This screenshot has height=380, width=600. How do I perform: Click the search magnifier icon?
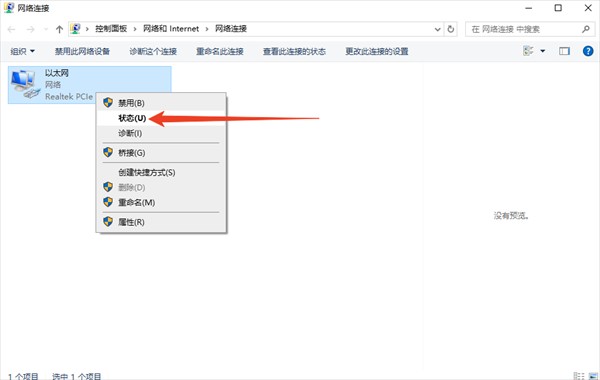point(585,29)
